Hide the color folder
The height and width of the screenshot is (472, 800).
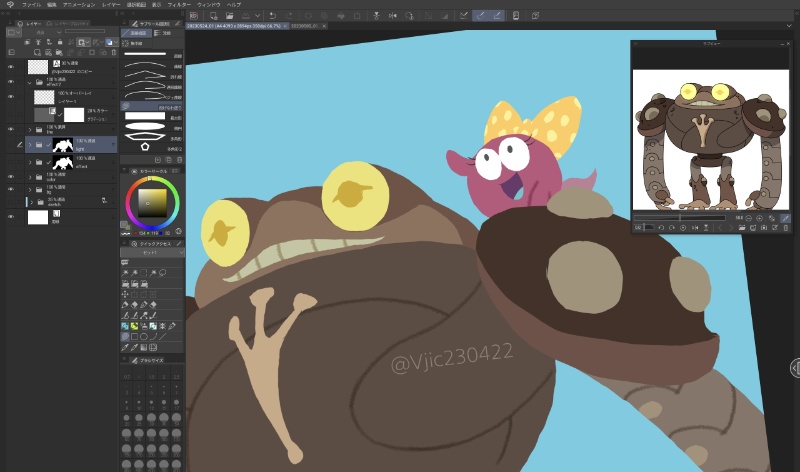point(11,177)
